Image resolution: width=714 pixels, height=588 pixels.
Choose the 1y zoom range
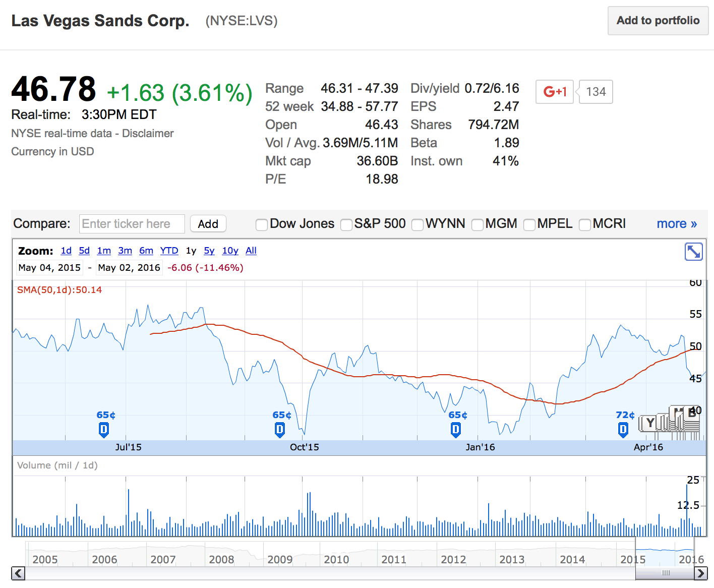pyautogui.click(x=191, y=251)
